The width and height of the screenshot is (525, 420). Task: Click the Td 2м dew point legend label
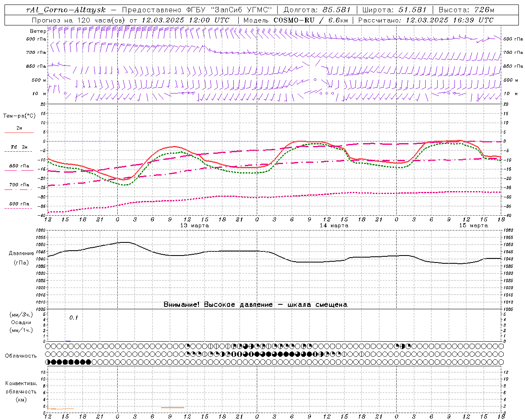pos(19,147)
